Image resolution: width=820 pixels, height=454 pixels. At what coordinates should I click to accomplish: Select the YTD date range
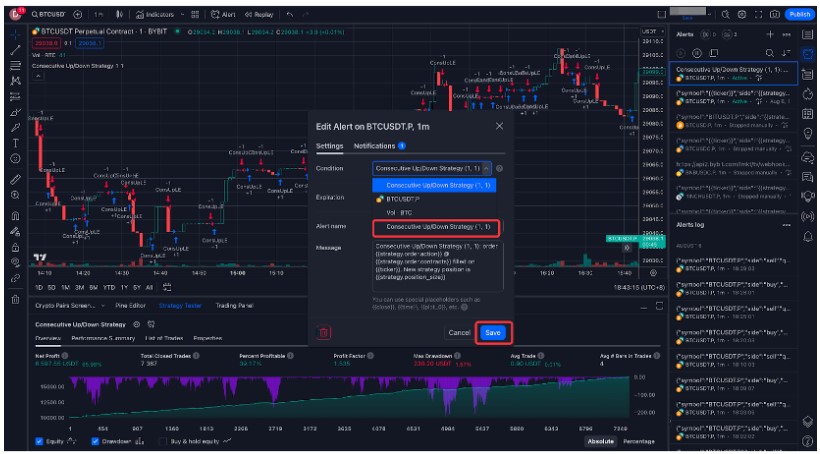[109, 288]
